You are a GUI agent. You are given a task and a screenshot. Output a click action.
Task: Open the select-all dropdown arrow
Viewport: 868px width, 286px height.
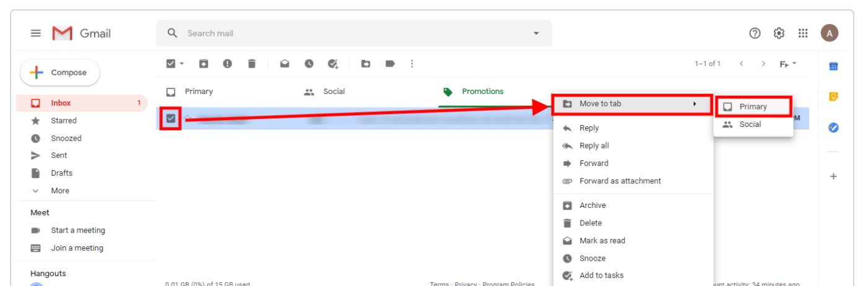coord(182,63)
